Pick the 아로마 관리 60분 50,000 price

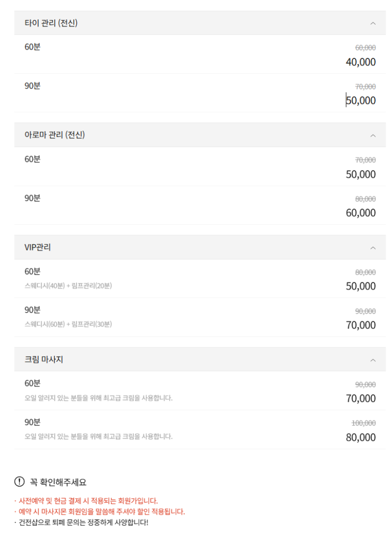(x=361, y=175)
